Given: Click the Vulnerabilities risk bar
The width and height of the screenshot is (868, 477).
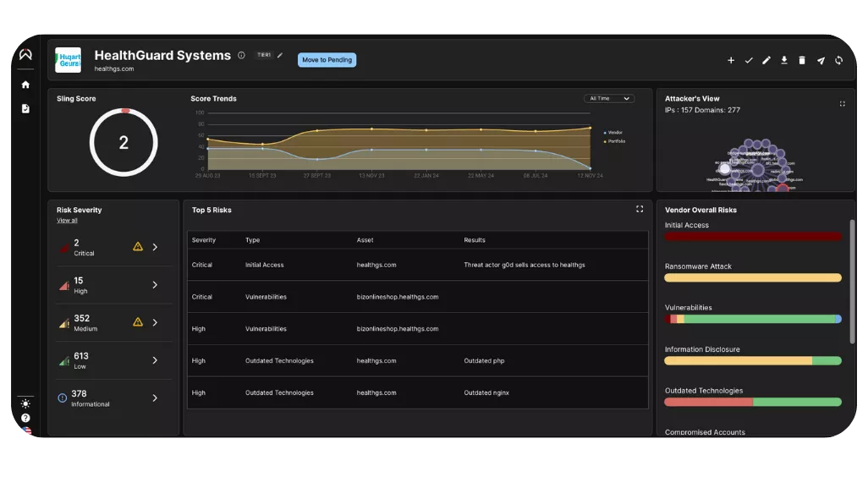Looking at the screenshot, I should (x=753, y=319).
